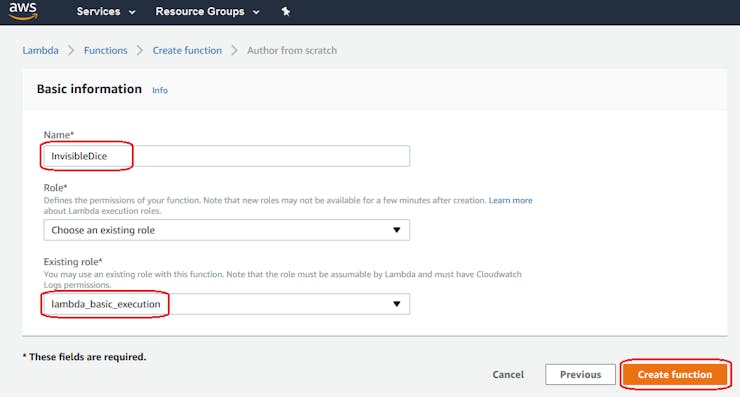Go to the Lambda breadcrumb
The image size is (740, 397).
coord(41,51)
